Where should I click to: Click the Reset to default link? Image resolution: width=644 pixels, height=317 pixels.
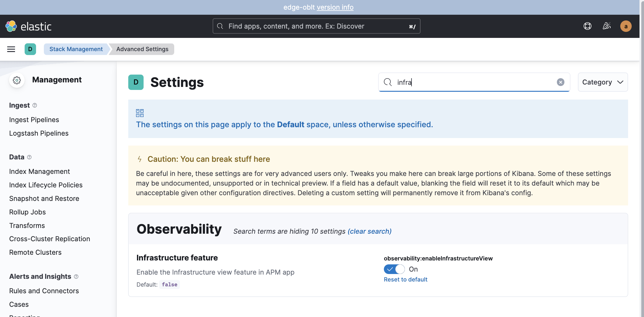pyautogui.click(x=405, y=279)
